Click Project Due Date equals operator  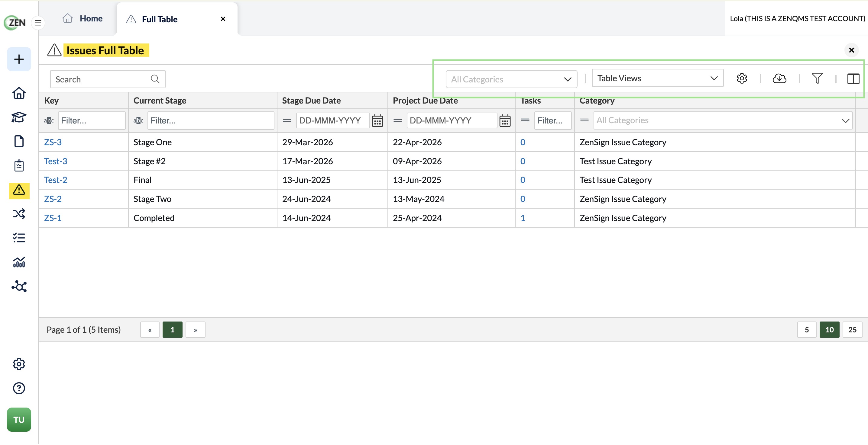point(398,120)
